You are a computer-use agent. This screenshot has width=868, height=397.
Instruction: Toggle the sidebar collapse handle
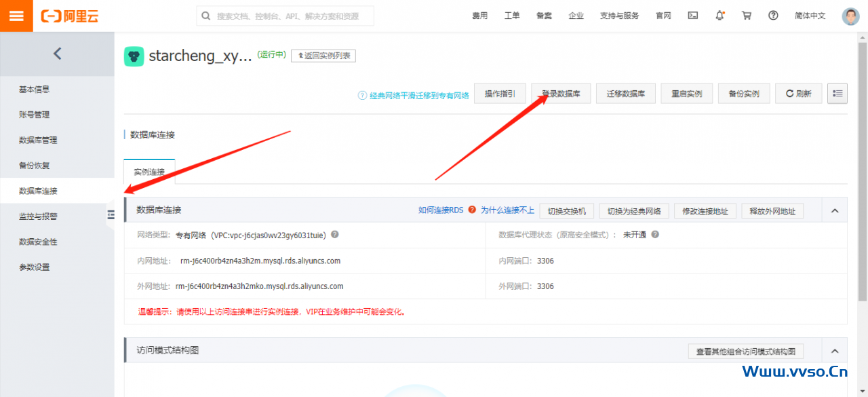tap(111, 215)
